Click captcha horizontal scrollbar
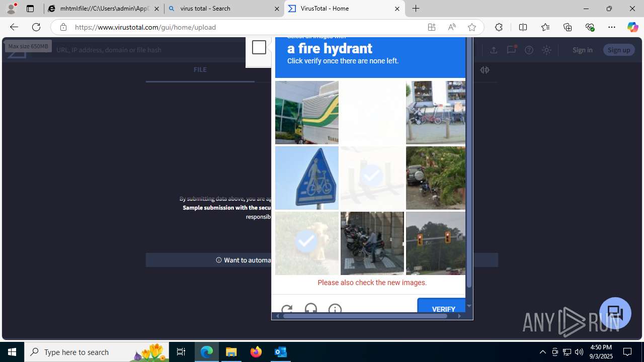644x362 pixels. (x=365, y=316)
